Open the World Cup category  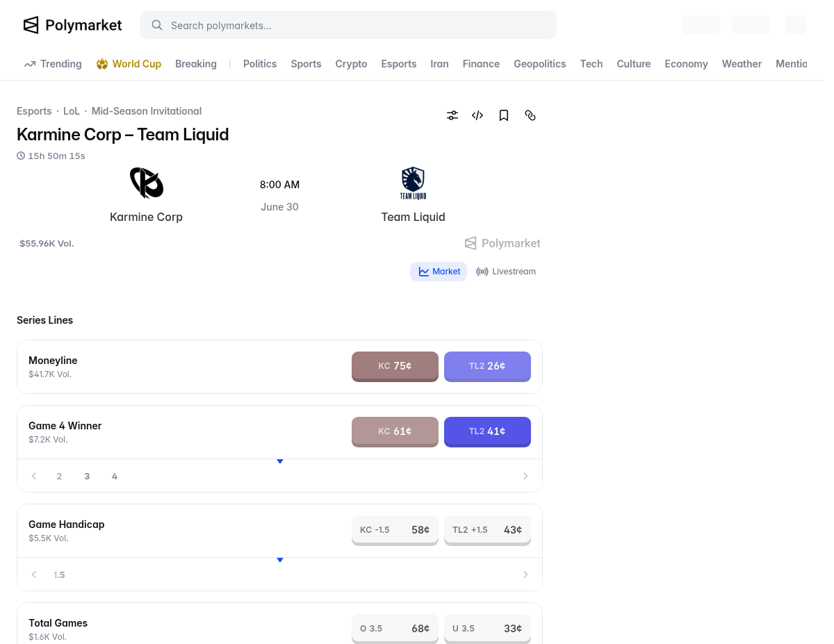(129, 64)
